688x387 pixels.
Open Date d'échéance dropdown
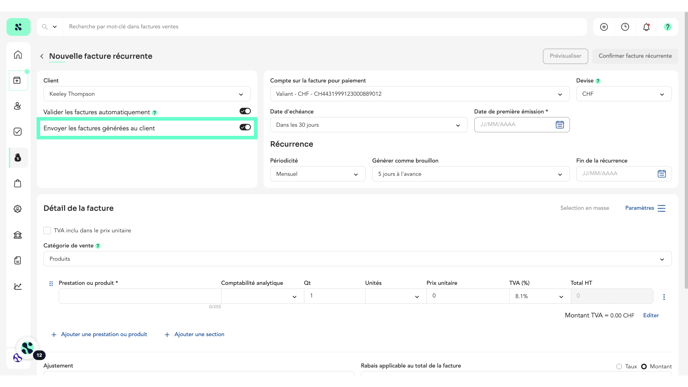tap(369, 125)
